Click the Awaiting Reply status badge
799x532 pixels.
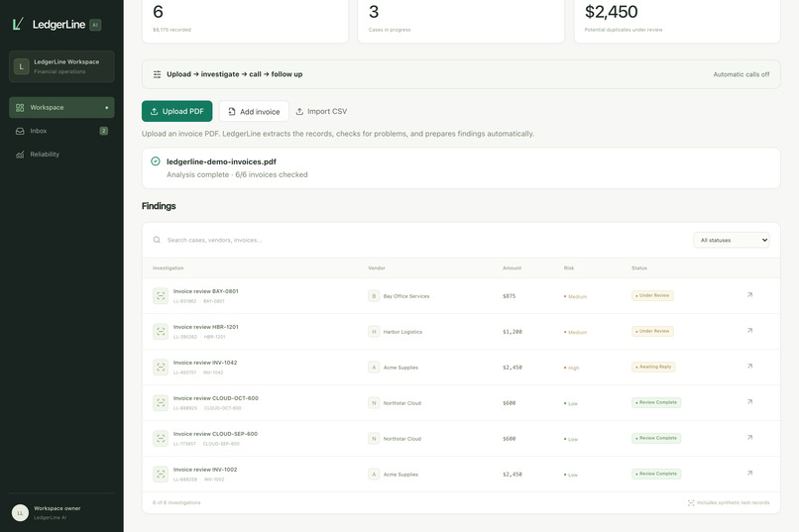(x=653, y=367)
